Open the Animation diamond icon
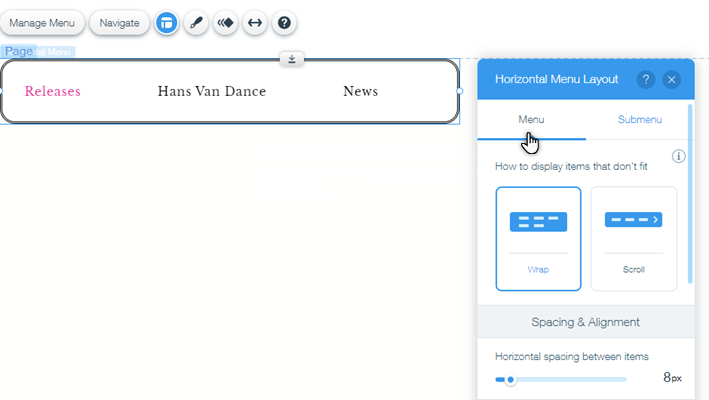Viewport: 709px width, 400px height. pos(226,23)
